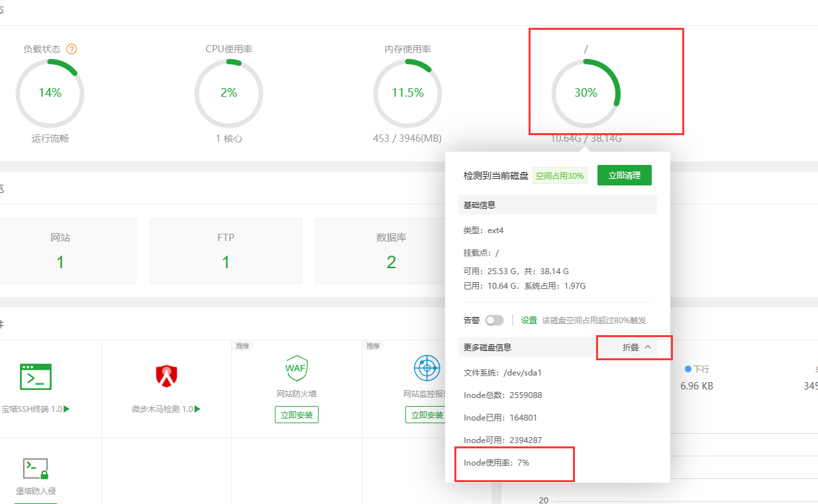
Task: Collapse more disk info with 折叠
Action: click(637, 347)
